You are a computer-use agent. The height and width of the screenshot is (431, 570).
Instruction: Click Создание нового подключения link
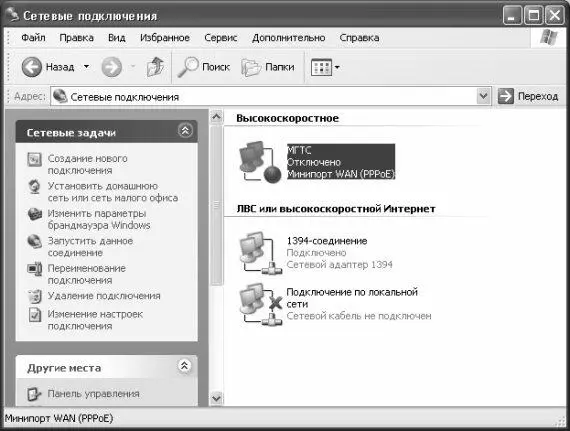[x=88, y=164]
